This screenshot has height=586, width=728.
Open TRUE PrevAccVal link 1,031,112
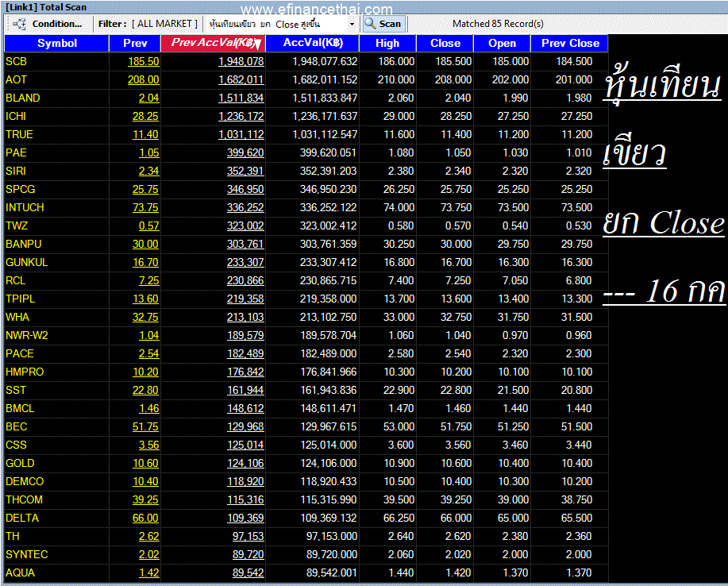[241, 135]
